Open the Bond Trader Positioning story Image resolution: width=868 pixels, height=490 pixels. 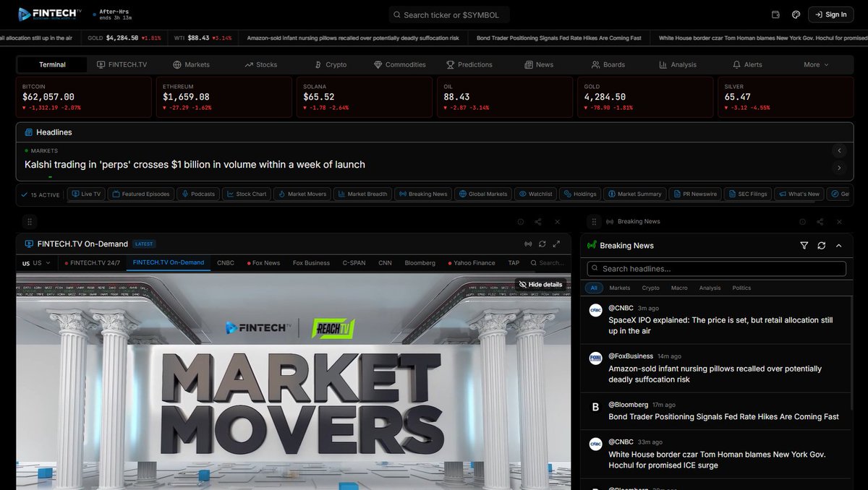(723, 417)
